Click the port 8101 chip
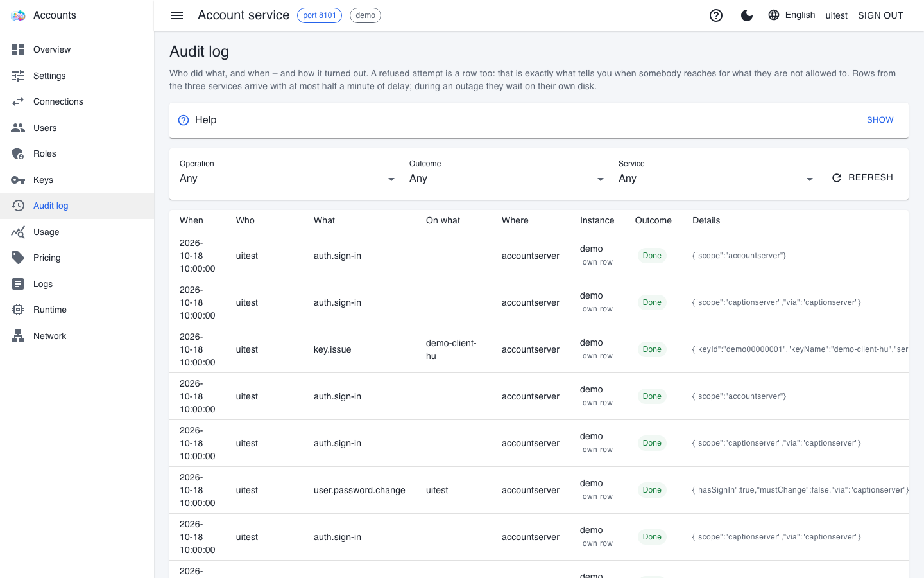 320,15
